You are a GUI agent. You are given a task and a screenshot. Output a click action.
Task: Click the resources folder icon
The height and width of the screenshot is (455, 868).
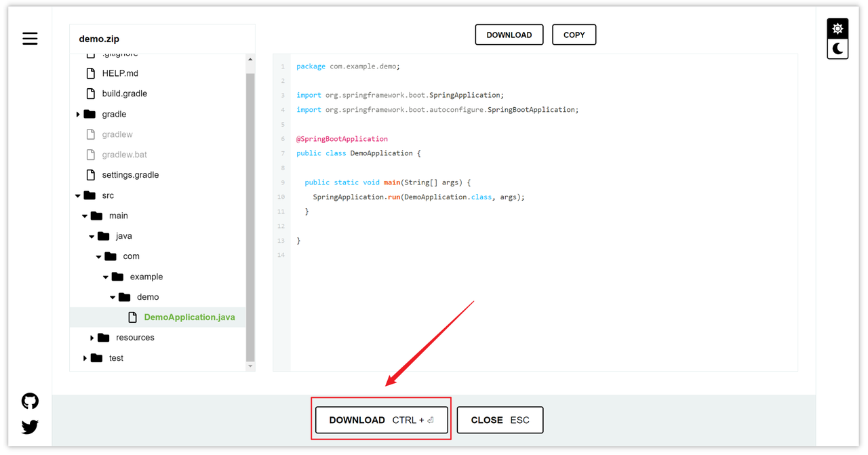[x=103, y=338]
